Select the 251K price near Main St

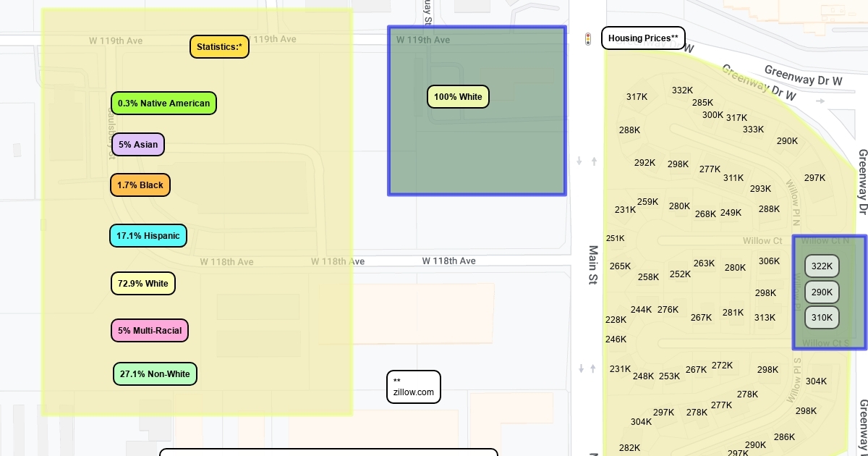(616, 238)
